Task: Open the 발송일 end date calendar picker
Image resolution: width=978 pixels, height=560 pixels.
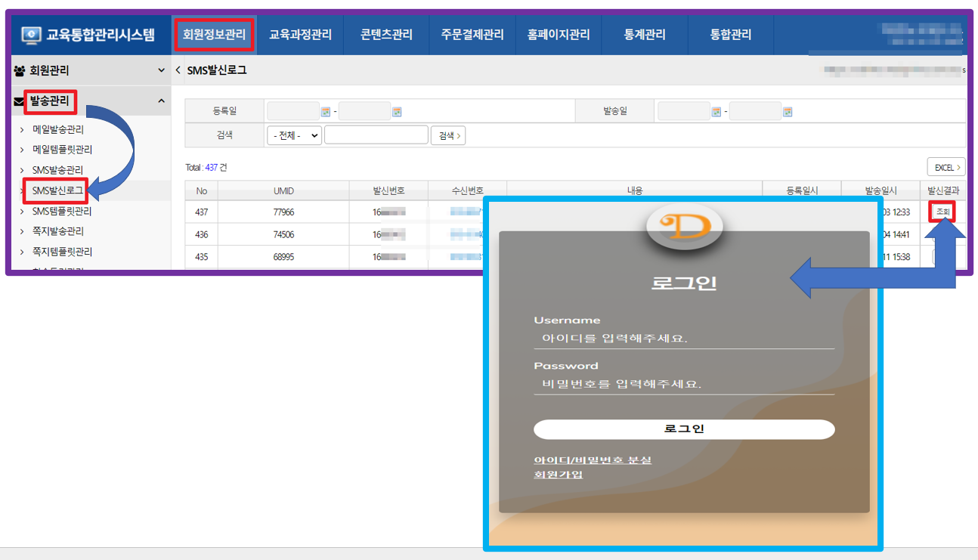Action: (x=788, y=112)
